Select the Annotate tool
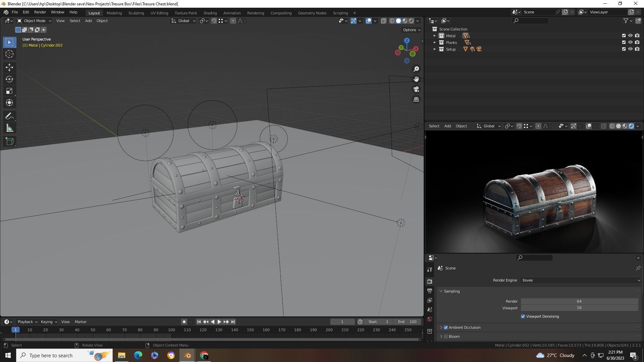 pos(9,116)
